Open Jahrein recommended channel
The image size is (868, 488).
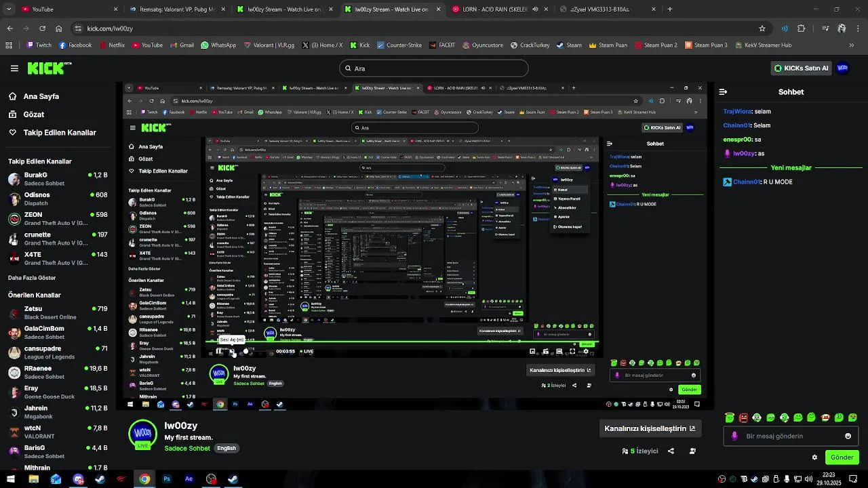(58, 412)
